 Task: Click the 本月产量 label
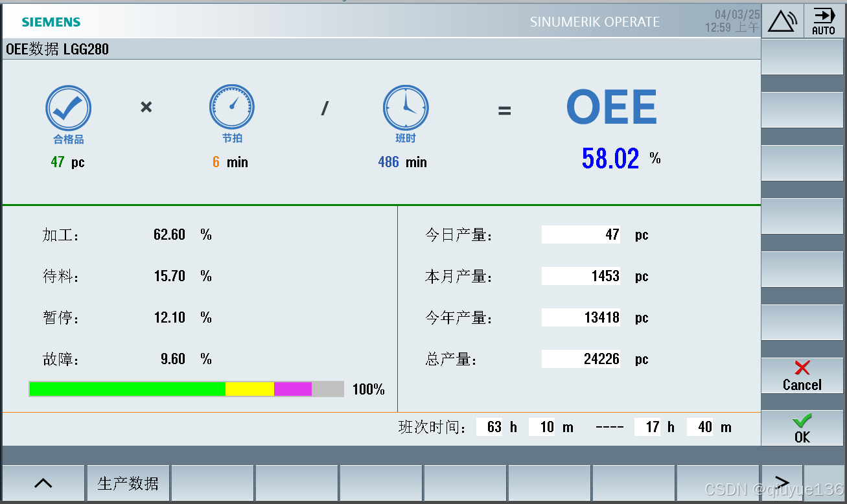tap(459, 277)
